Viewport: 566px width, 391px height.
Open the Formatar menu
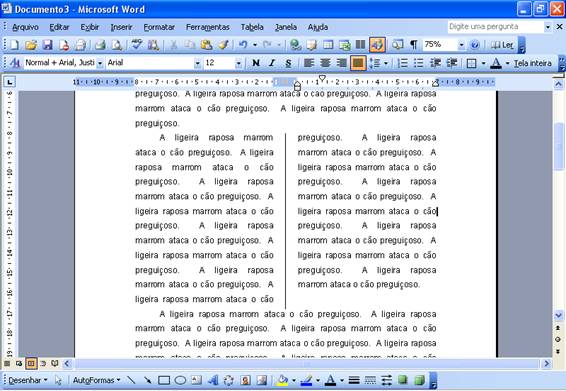click(x=159, y=27)
